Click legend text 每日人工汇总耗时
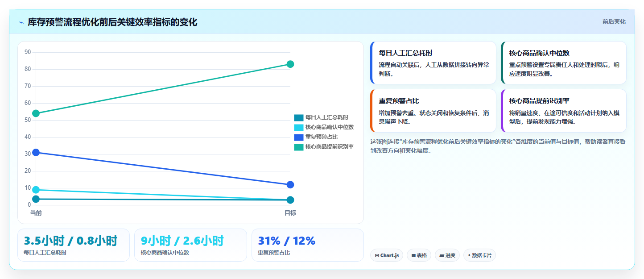 (327, 118)
